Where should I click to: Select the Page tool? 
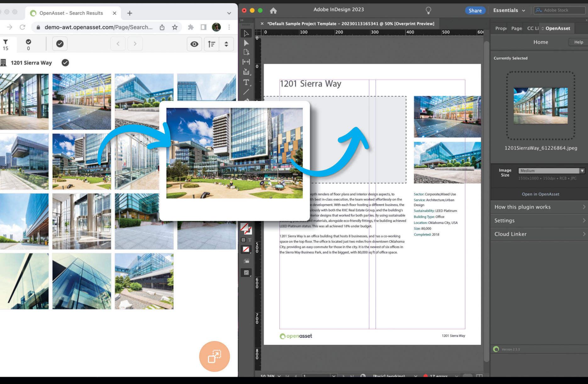click(x=246, y=52)
